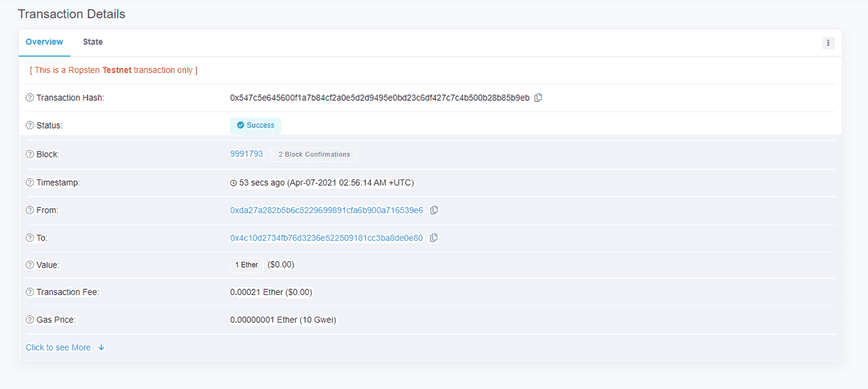Viewport: 868px width, 389px height.
Task: Click the help icon beside From
Action: coord(30,210)
